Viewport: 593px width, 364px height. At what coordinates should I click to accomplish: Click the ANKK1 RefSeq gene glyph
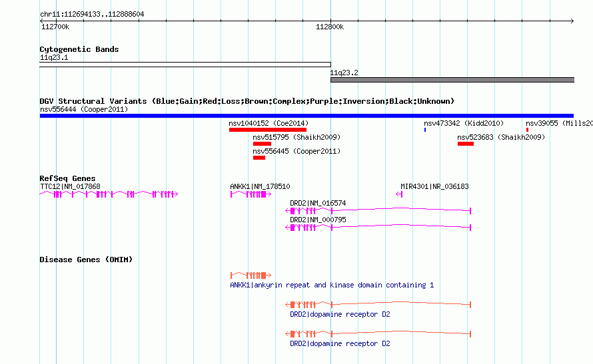pos(251,194)
